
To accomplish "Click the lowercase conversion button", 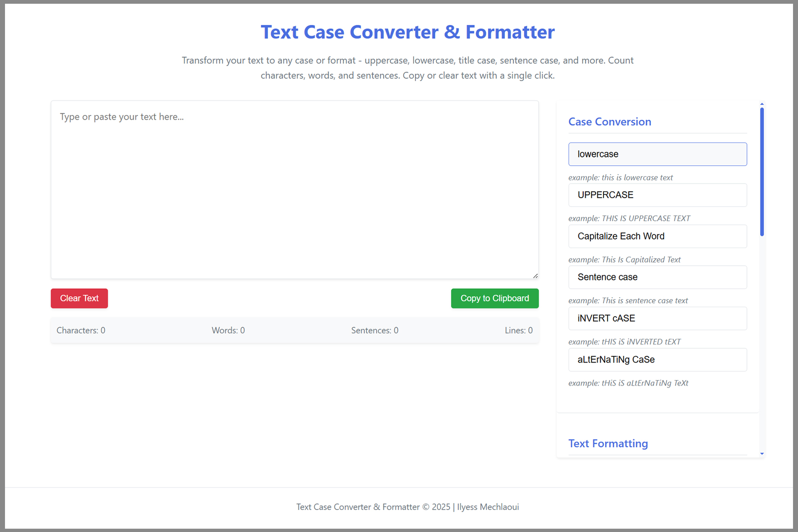I will point(658,154).
